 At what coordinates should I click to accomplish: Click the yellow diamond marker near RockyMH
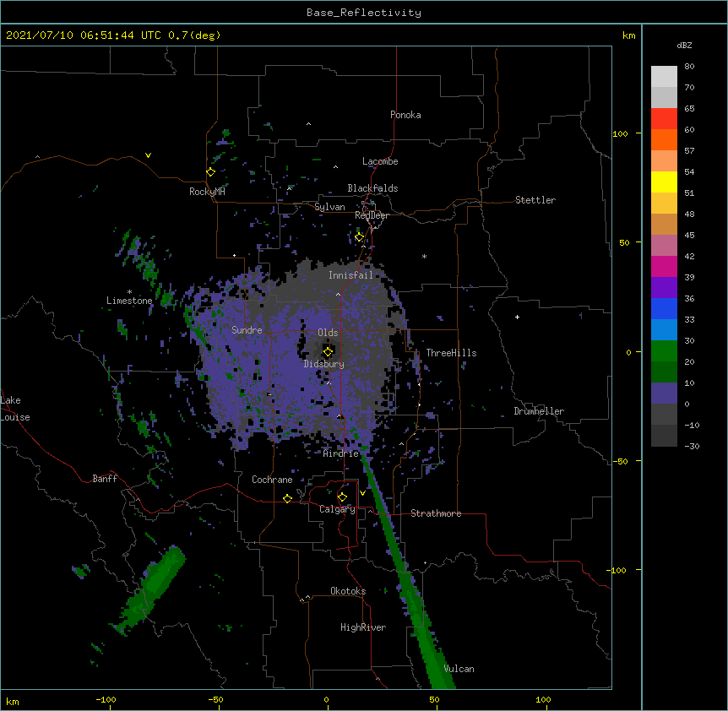tap(211, 172)
